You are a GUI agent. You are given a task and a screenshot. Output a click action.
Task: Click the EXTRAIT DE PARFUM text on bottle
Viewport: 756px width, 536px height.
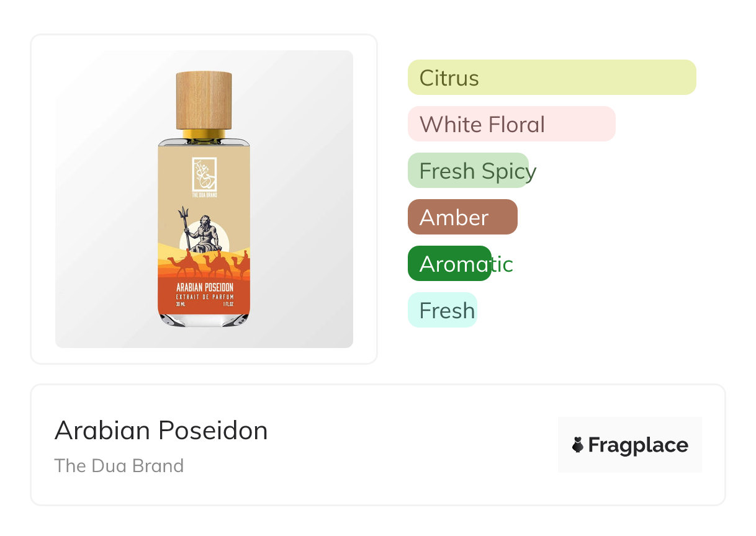(x=204, y=298)
